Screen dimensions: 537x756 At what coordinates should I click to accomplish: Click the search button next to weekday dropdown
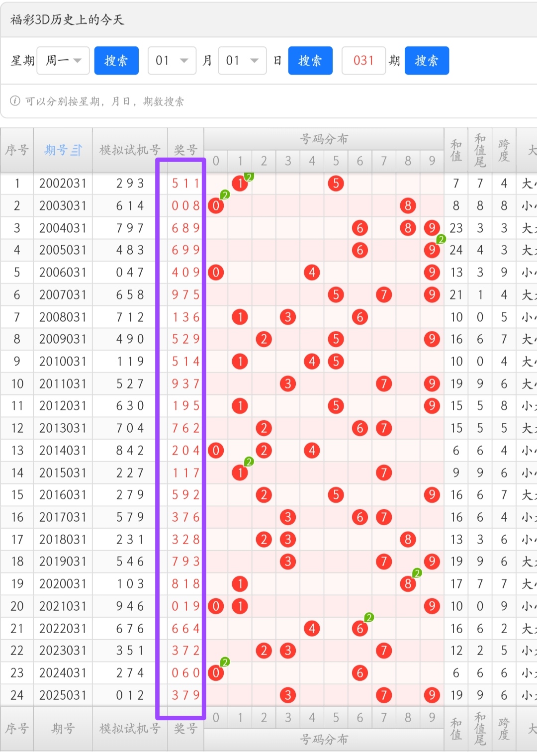coord(116,61)
